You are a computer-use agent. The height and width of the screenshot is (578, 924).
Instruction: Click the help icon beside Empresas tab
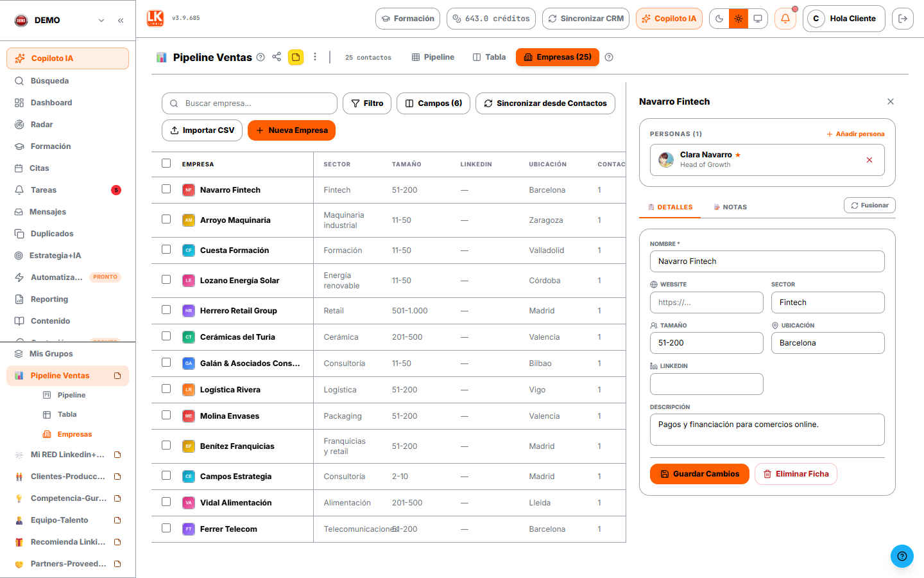click(609, 57)
